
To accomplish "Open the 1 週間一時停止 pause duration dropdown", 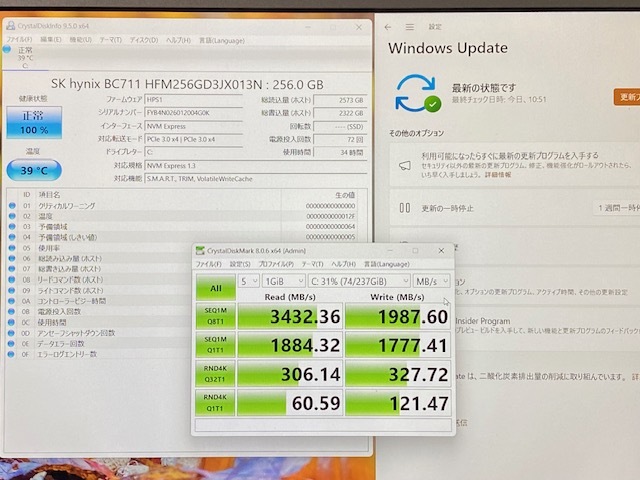I will [x=616, y=208].
